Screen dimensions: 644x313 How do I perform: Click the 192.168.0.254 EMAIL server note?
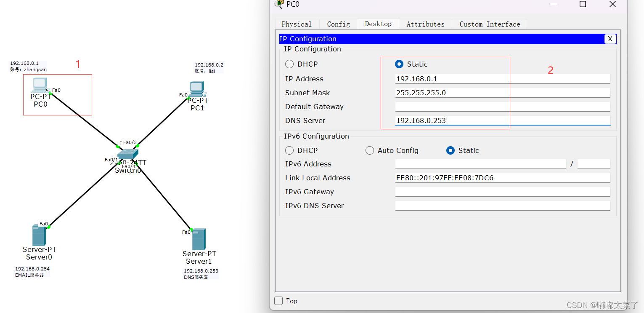[32, 272]
